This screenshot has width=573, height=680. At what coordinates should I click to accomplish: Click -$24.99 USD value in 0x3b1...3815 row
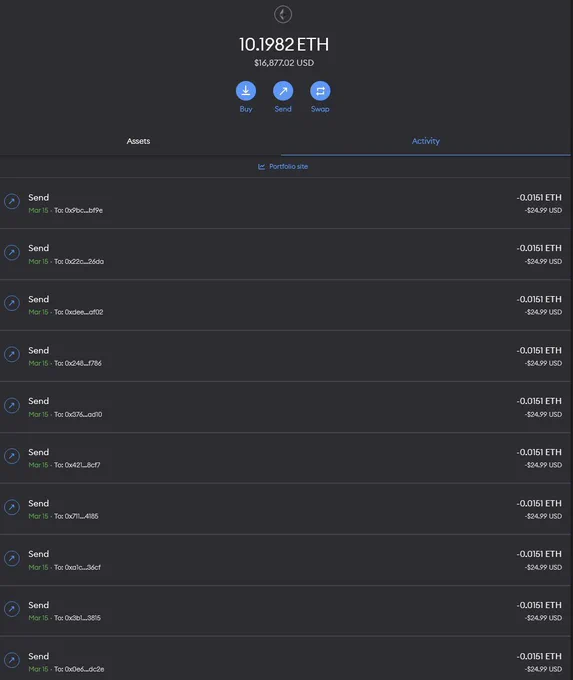(x=543, y=618)
